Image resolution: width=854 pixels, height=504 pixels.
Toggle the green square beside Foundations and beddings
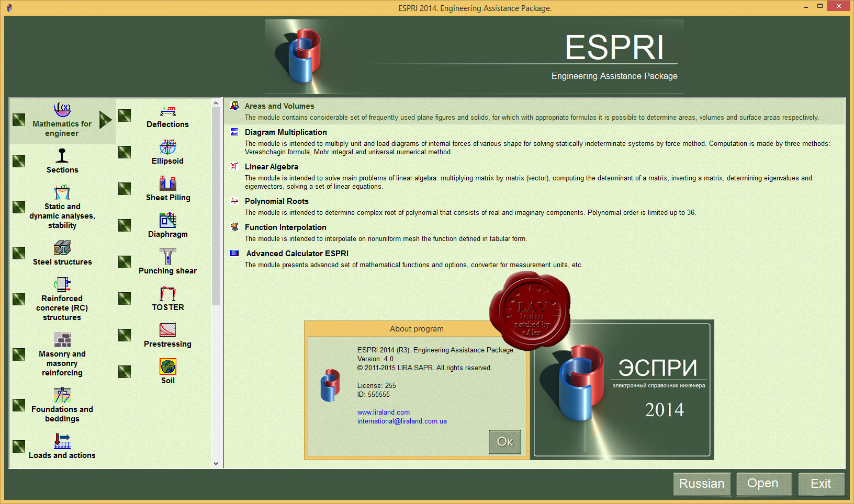pyautogui.click(x=19, y=405)
